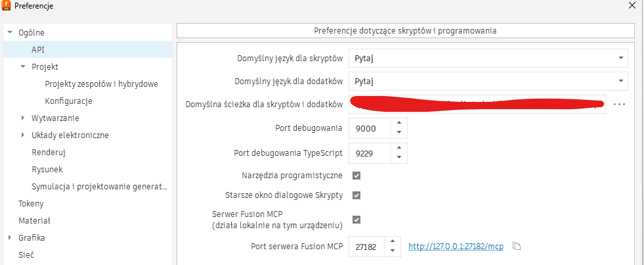
Task: Select API in preferences tree
Action: click(87, 49)
